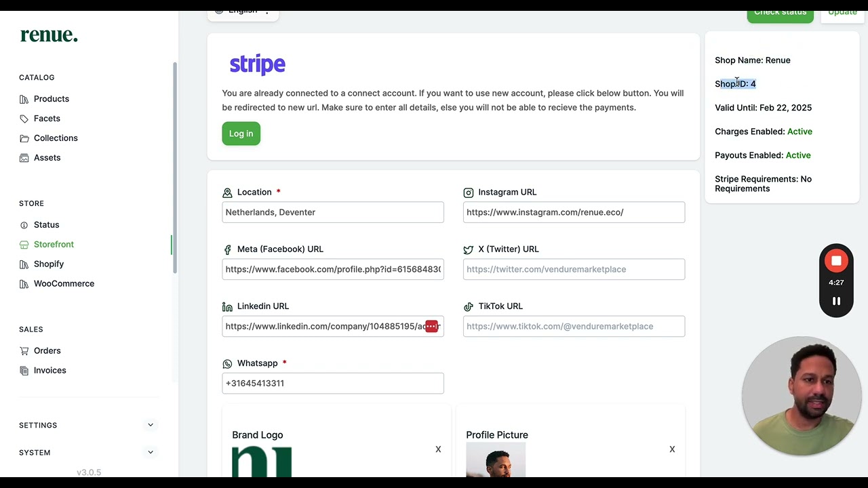868x488 pixels.
Task: Click the highlighted 'Shop ID: 4' text
Action: coord(735,84)
